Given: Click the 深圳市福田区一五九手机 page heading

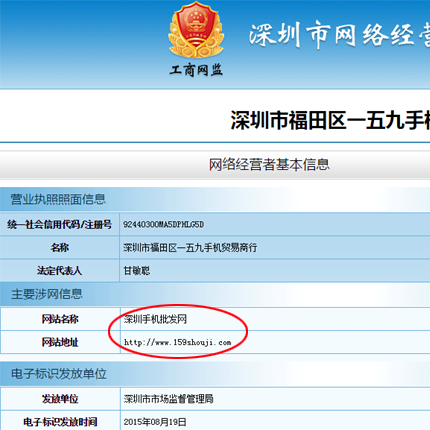Looking at the screenshot, I should (x=330, y=120).
